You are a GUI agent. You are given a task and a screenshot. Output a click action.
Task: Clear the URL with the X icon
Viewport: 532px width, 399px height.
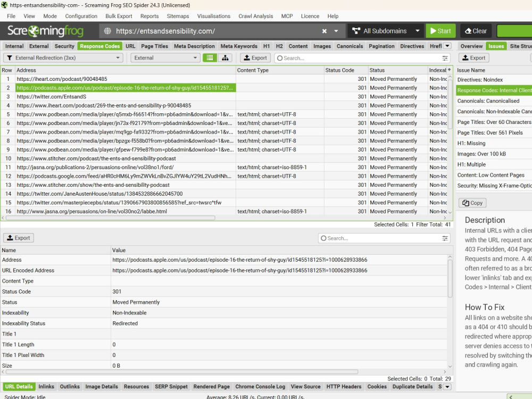[325, 31]
